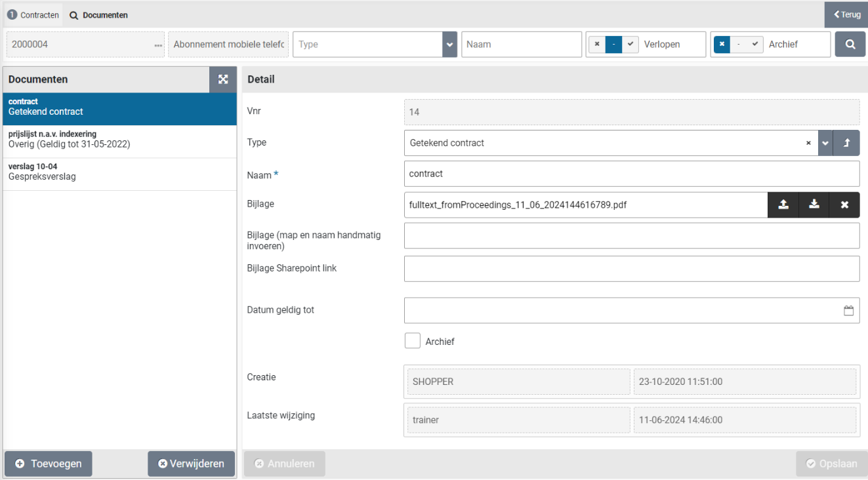Select the prijslijst n.a.v. indexering document
Viewport: 868px width, 480px height.
click(x=119, y=139)
